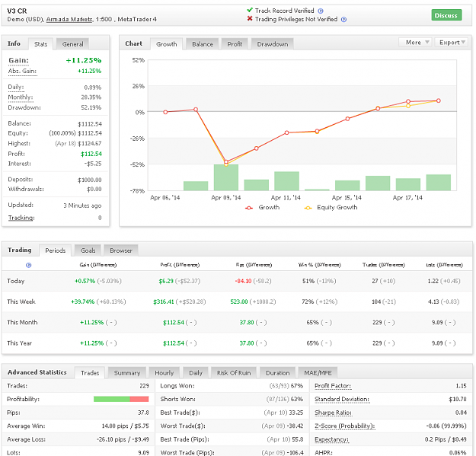Click This Week profit $316.41

pyautogui.click(x=163, y=302)
